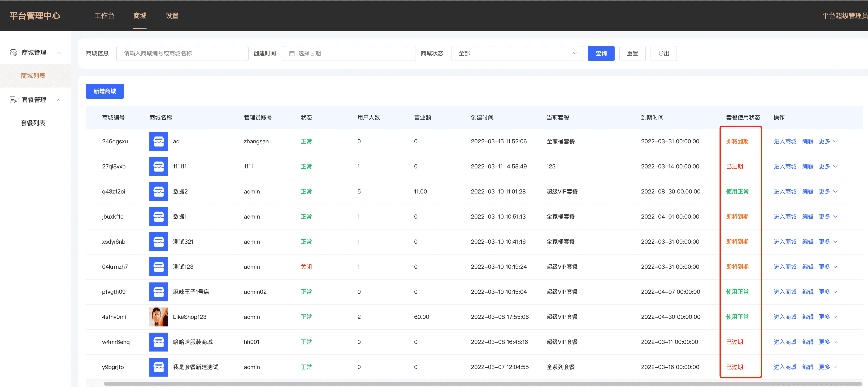The height and width of the screenshot is (387, 868).
Task: Click expiry date 2022-08-30 00:00:00
Action: (x=671, y=191)
